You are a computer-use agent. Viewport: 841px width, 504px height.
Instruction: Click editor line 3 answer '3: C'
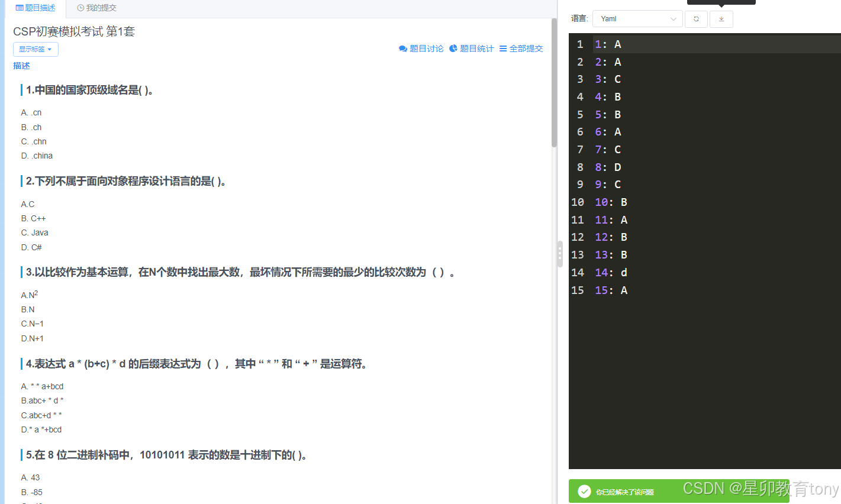pos(608,79)
